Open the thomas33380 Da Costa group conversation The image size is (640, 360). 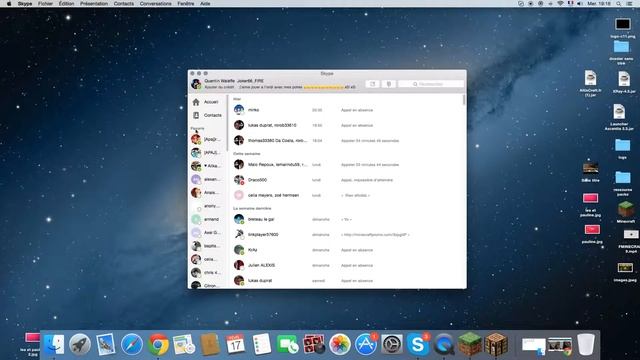point(347,140)
